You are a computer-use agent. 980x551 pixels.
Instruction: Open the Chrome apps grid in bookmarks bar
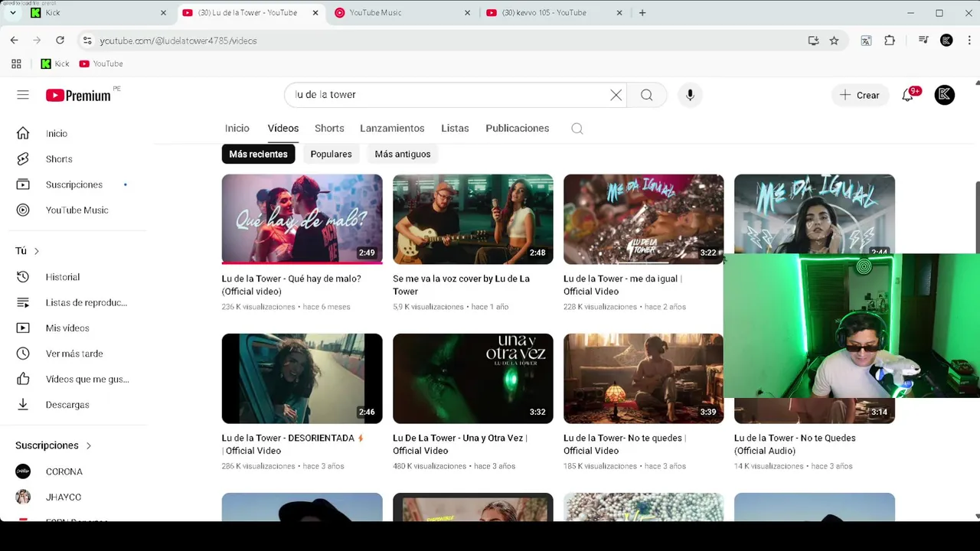point(16,64)
